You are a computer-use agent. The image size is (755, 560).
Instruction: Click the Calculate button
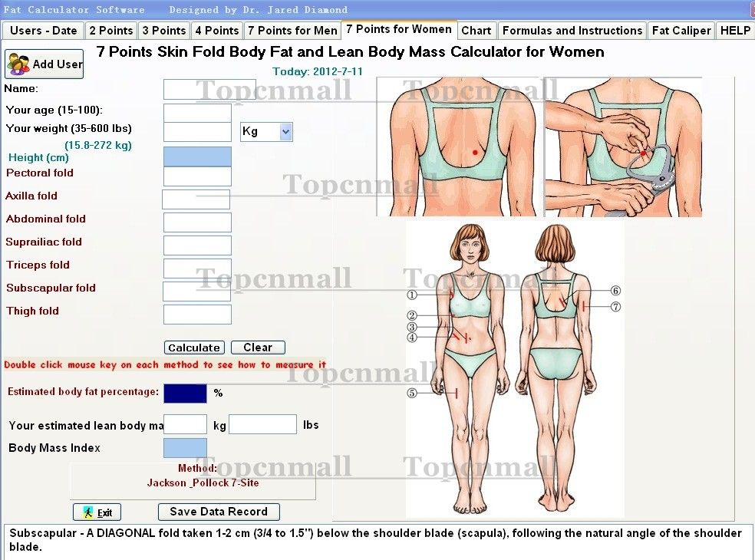[x=195, y=348]
